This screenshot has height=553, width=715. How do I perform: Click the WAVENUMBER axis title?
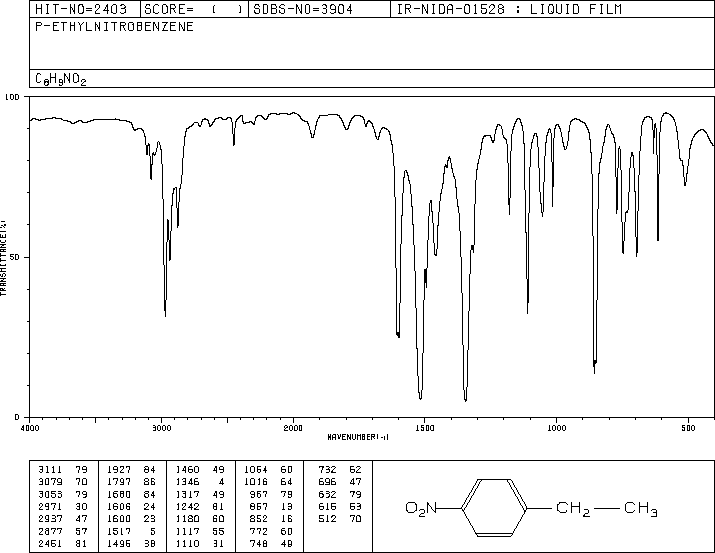click(358, 437)
